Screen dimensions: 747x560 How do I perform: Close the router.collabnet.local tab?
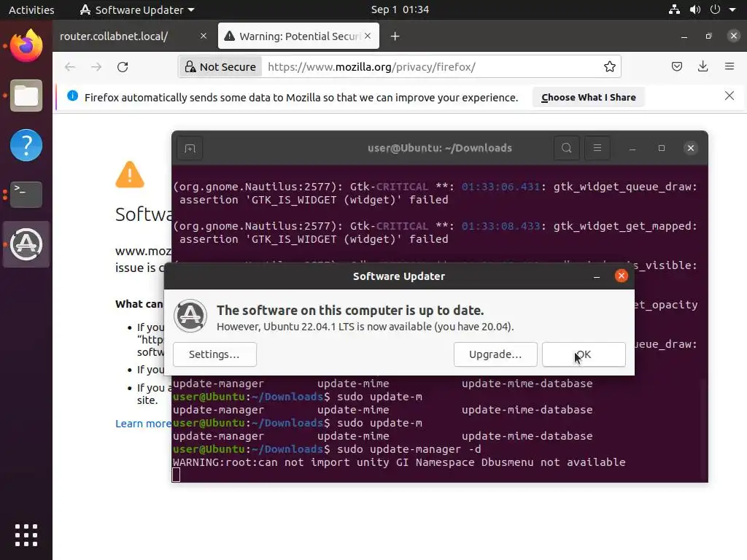[x=204, y=36]
